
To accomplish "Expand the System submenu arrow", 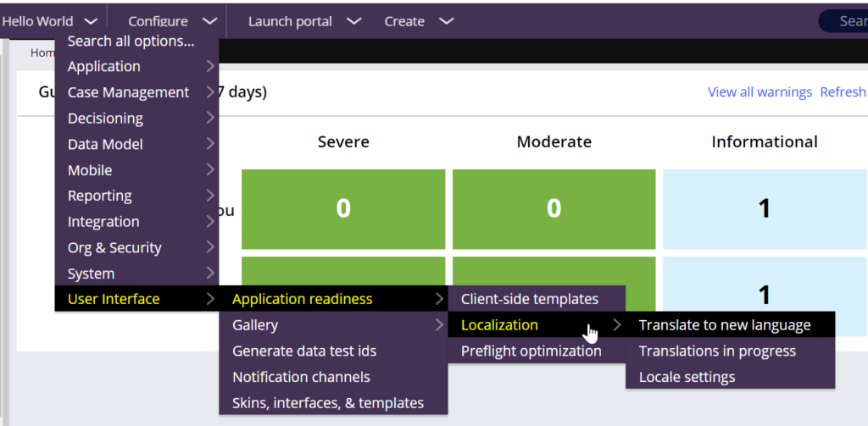I will pyautogui.click(x=210, y=274).
